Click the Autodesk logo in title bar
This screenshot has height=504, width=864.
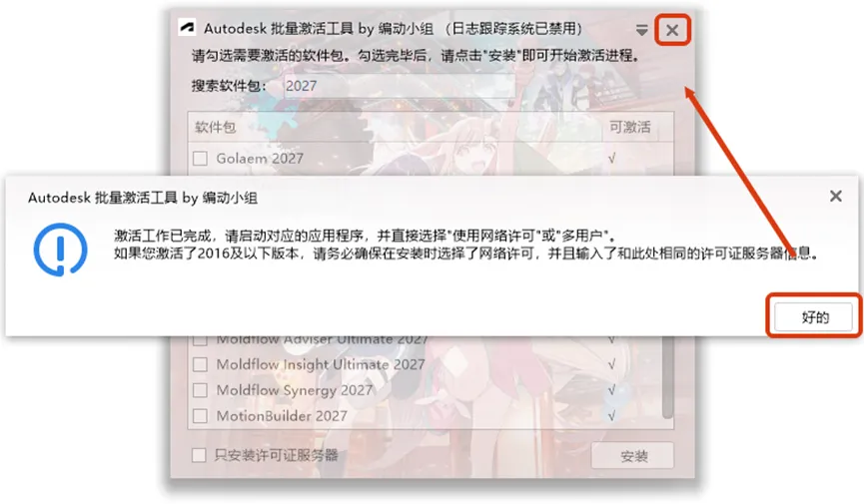(x=188, y=27)
